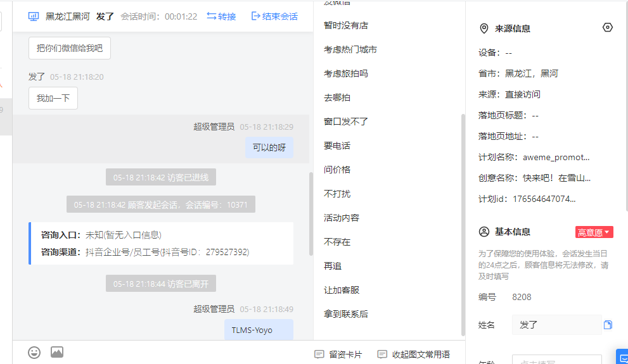Screen dimensions: 628x364
Task: Click the user icon beside 基本信息
Action: [x=484, y=232]
